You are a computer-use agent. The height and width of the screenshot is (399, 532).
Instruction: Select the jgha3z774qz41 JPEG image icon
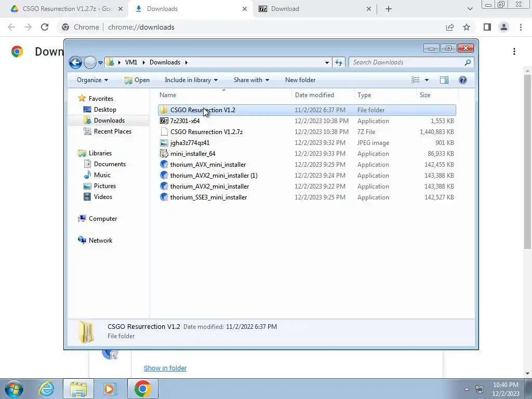[164, 143]
